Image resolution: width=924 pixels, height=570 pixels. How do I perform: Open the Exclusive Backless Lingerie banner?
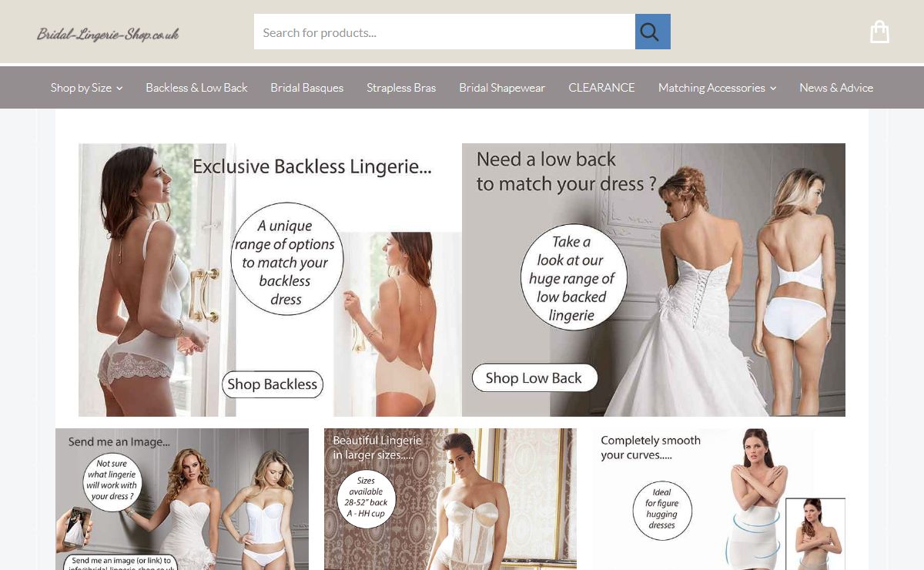click(270, 280)
